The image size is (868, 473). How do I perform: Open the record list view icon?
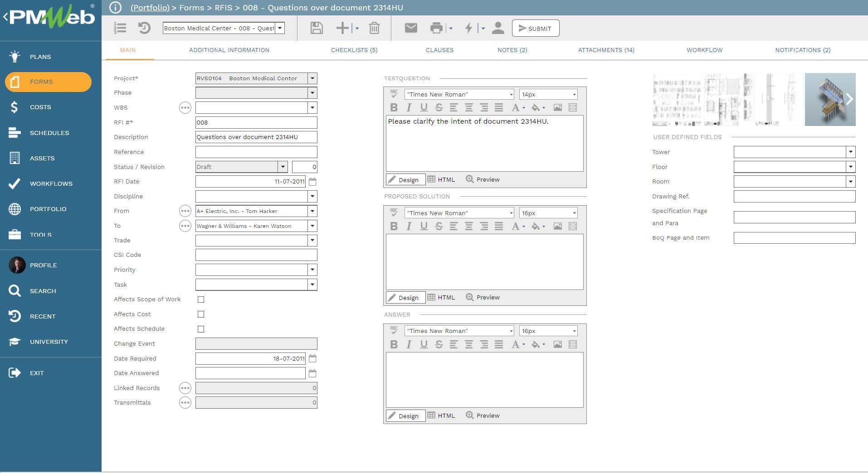coord(120,28)
